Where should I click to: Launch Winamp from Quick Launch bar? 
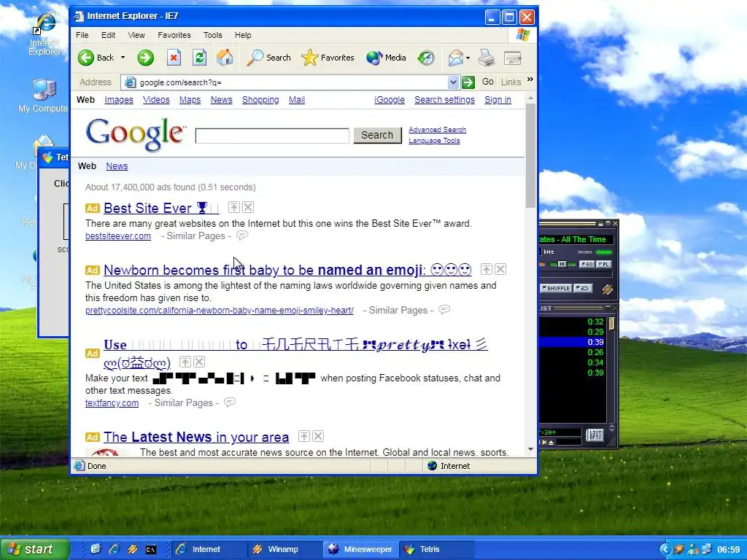point(133,549)
